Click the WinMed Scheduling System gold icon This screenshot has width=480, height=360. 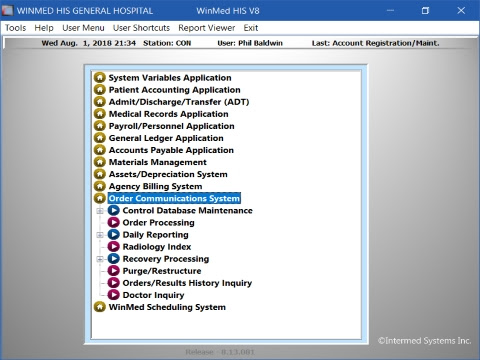tap(100, 307)
